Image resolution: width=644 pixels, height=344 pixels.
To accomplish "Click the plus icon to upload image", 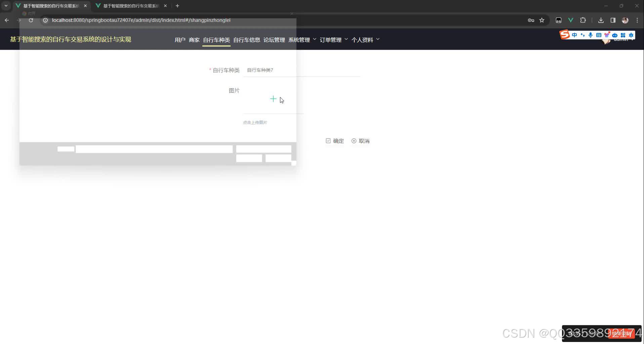I will click(273, 99).
